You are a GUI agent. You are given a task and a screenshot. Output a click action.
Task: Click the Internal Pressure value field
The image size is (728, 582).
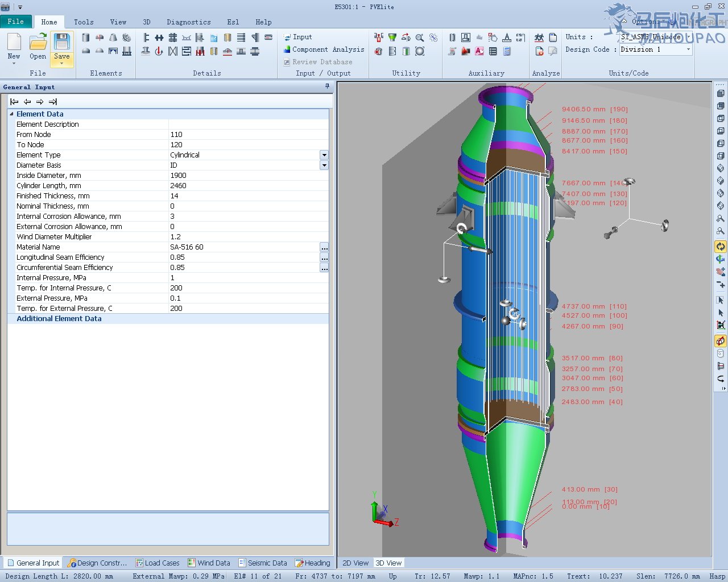249,277
